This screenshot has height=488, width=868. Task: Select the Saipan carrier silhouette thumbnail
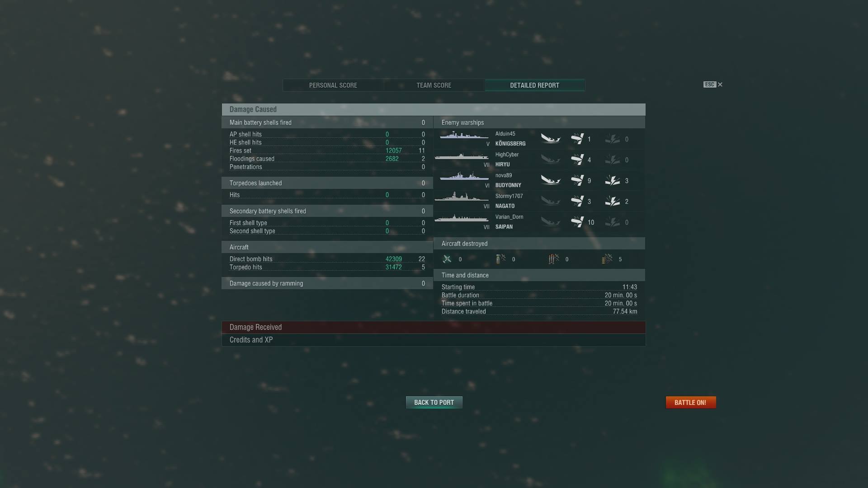462,219
